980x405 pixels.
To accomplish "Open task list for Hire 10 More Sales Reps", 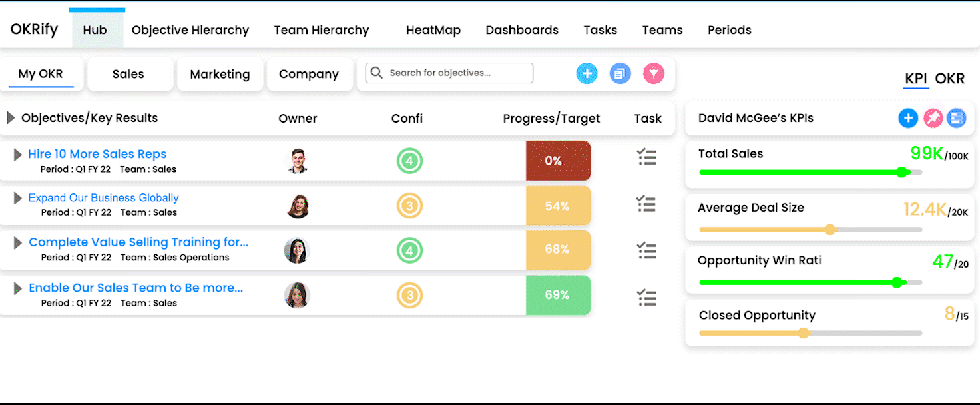I will [x=646, y=157].
